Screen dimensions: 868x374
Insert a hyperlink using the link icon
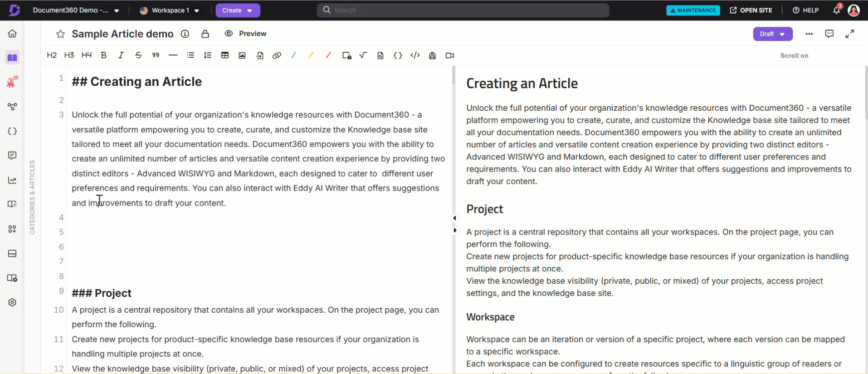tap(277, 55)
